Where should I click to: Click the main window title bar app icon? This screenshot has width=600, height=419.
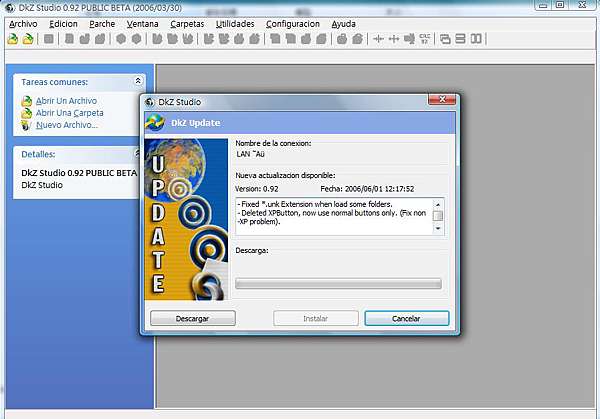pyautogui.click(x=10, y=7)
